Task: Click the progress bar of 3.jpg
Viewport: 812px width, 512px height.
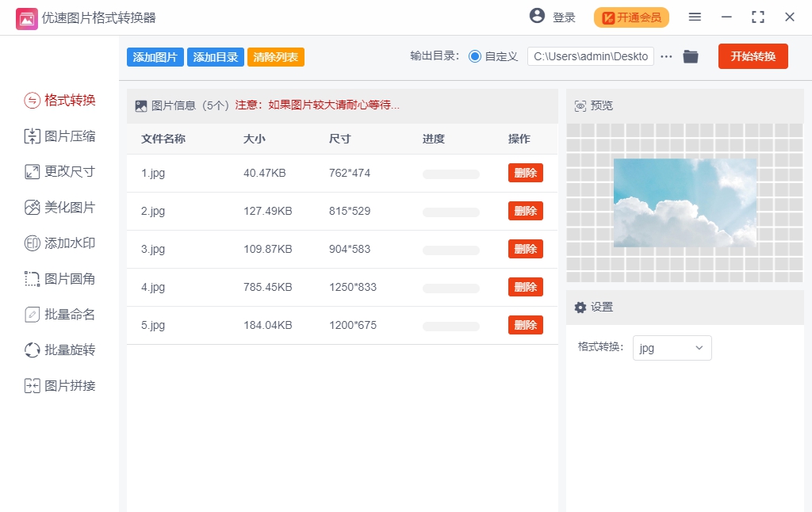Action: [450, 249]
